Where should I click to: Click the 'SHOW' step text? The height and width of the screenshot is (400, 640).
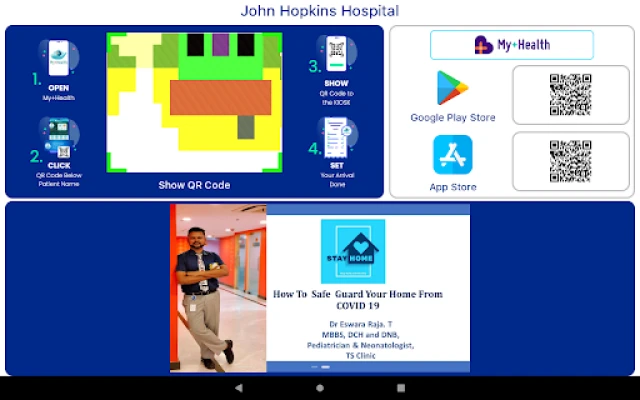pyautogui.click(x=336, y=83)
